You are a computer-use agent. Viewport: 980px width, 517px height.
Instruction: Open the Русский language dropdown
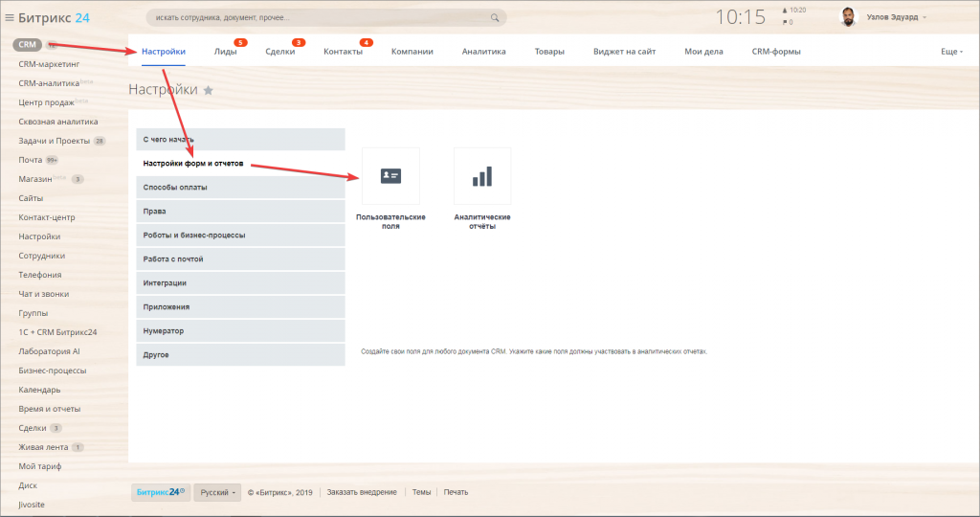[218, 492]
